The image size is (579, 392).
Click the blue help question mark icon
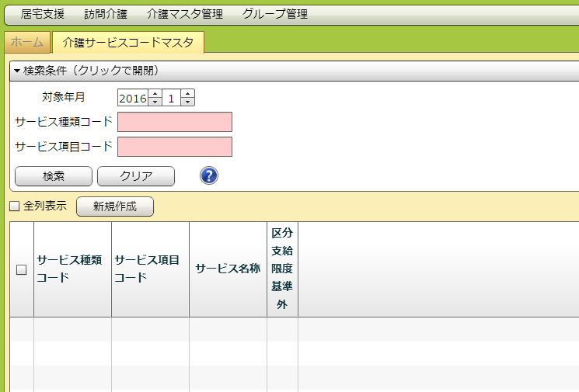(x=209, y=176)
